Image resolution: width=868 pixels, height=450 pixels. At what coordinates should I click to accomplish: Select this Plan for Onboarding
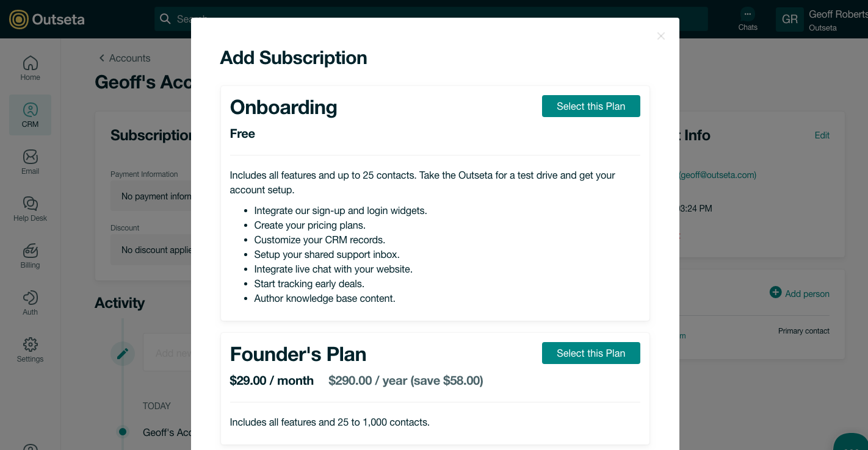[x=590, y=106]
